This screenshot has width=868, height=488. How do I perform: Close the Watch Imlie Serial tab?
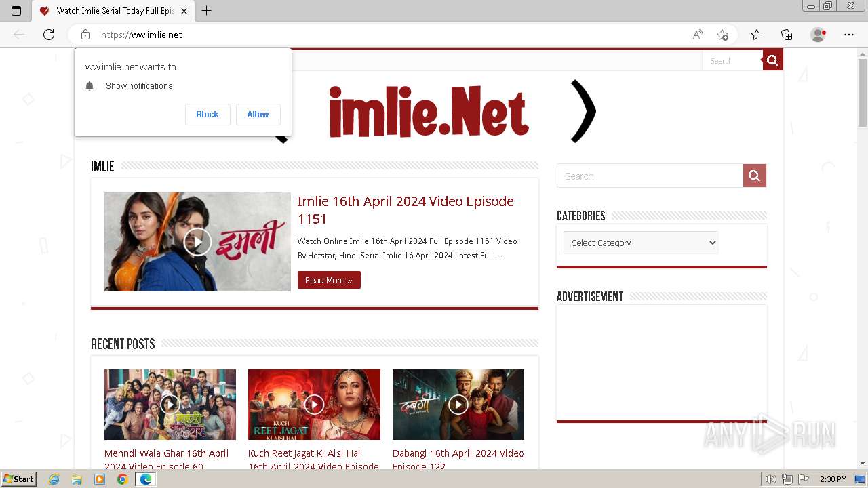(x=184, y=11)
